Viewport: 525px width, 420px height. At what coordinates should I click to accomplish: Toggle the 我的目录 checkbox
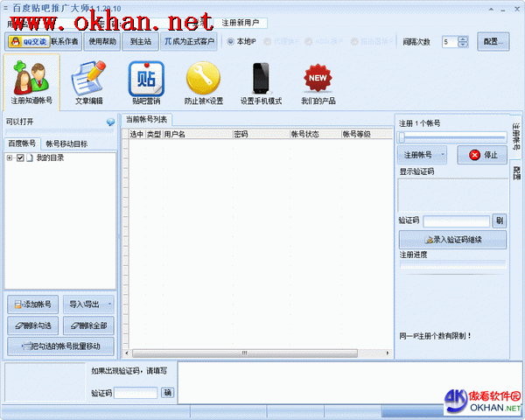pyautogui.click(x=20, y=157)
